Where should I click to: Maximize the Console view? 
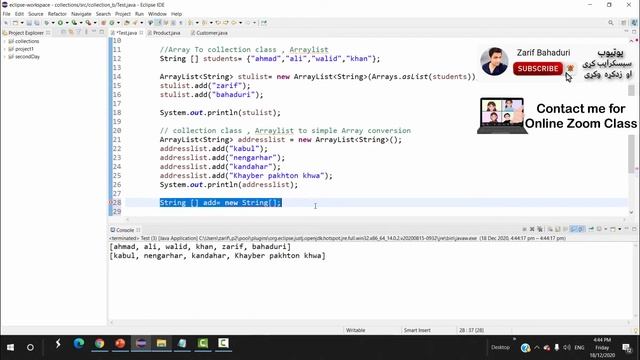(634, 229)
